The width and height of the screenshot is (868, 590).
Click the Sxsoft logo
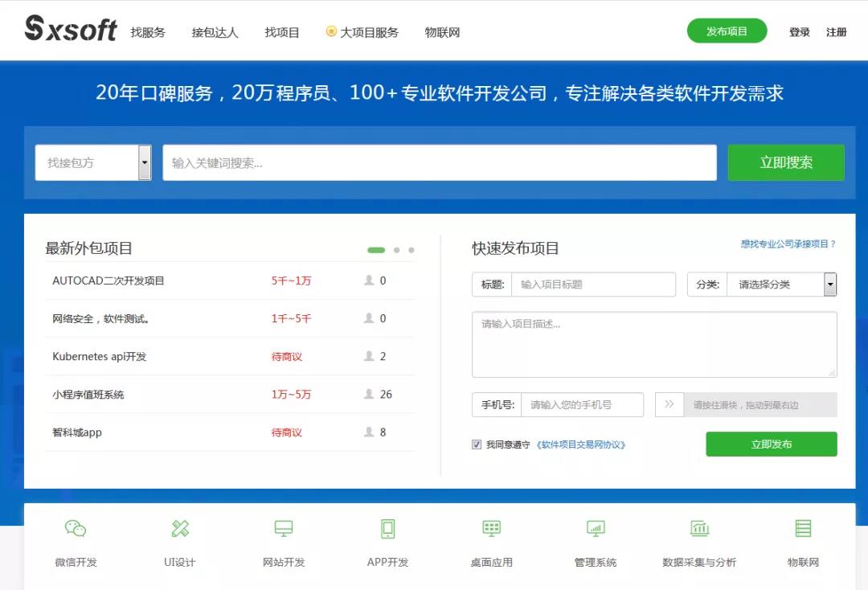(x=71, y=29)
